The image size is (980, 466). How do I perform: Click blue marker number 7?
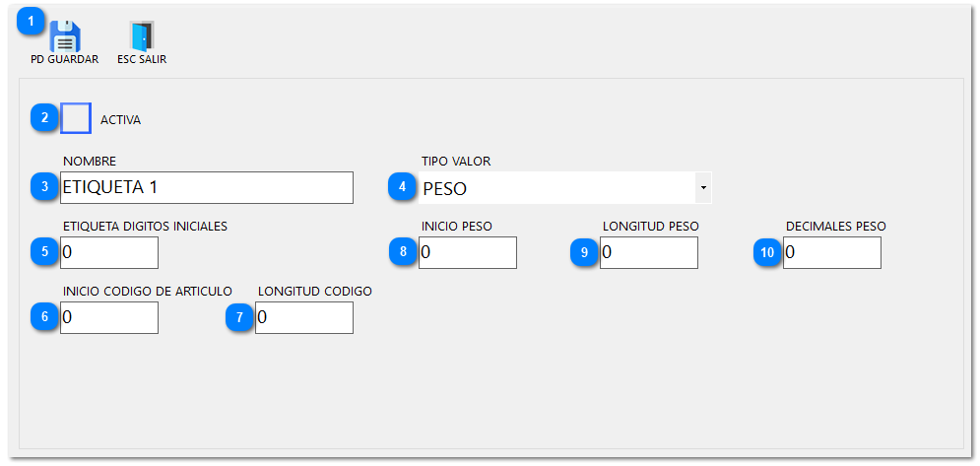(x=239, y=316)
